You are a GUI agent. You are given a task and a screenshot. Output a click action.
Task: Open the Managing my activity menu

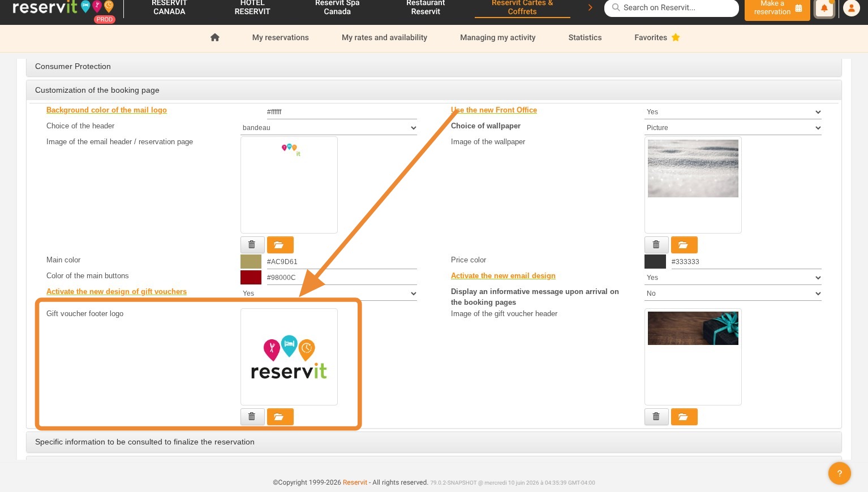pyautogui.click(x=498, y=37)
